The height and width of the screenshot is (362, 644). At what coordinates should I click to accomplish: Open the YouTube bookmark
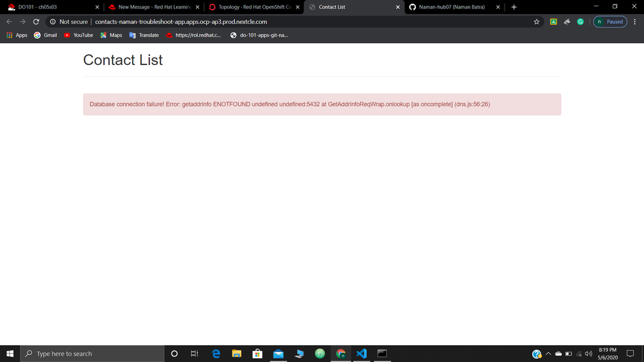tap(78, 35)
